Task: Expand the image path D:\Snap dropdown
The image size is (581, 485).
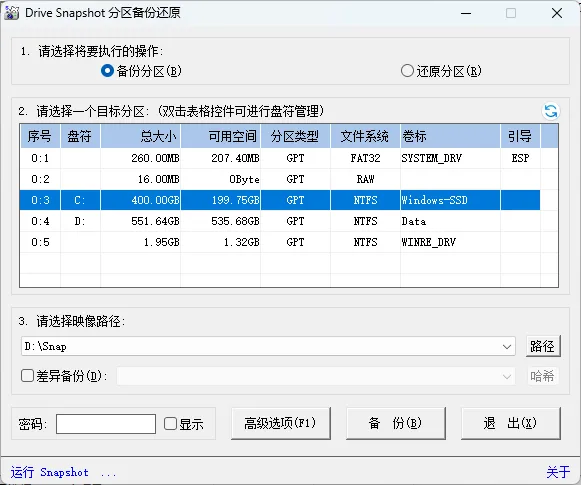Action: point(507,347)
